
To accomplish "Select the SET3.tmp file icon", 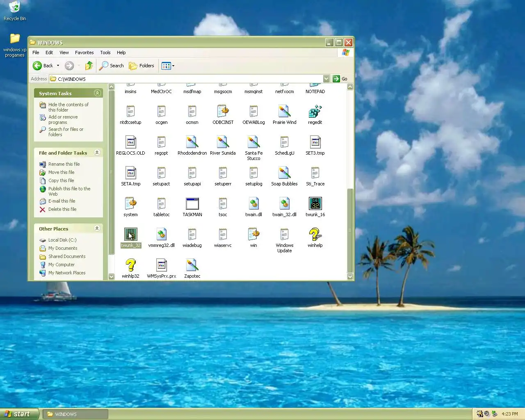I will pos(315,142).
